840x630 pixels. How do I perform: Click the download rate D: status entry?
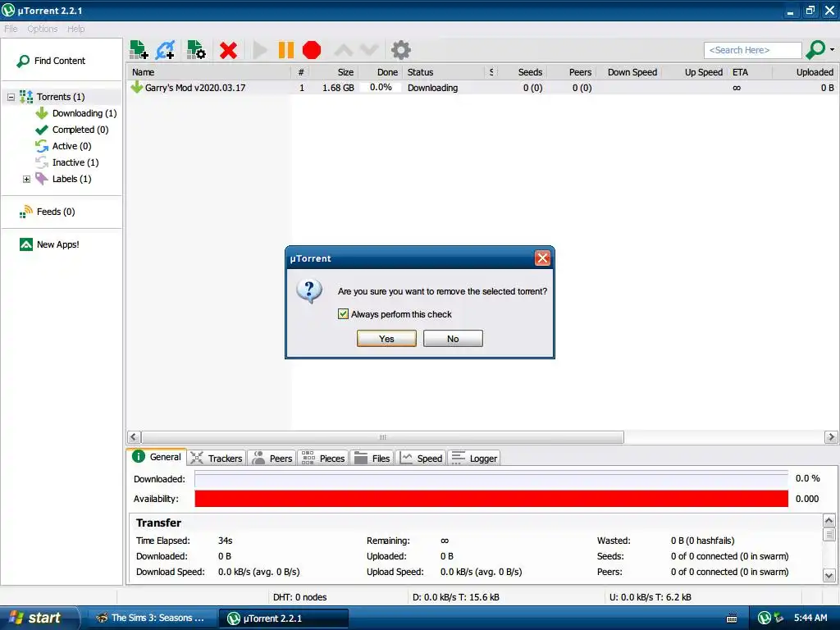pyautogui.click(x=456, y=597)
